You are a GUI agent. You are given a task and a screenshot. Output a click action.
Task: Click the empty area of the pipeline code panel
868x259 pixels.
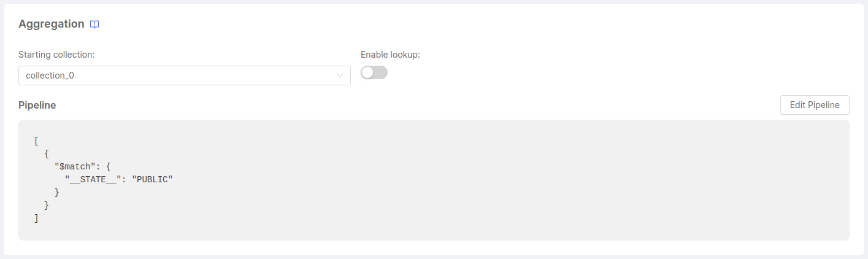pos(491,184)
